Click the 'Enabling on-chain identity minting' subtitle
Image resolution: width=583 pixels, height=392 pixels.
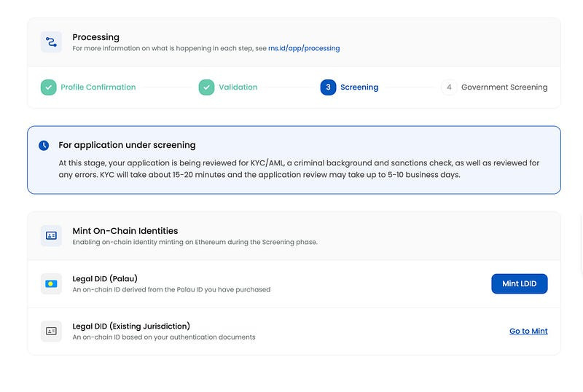[x=195, y=242]
